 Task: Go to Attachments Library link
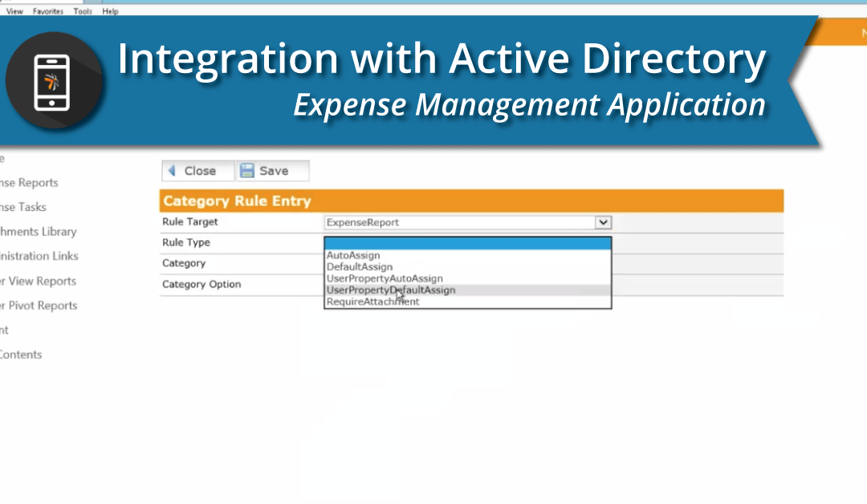pos(39,232)
